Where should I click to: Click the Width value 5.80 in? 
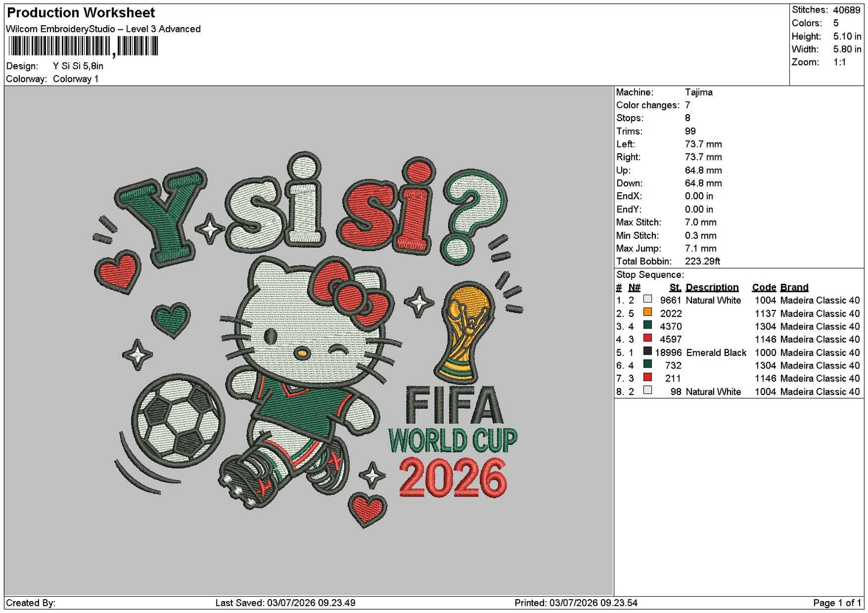[847, 49]
